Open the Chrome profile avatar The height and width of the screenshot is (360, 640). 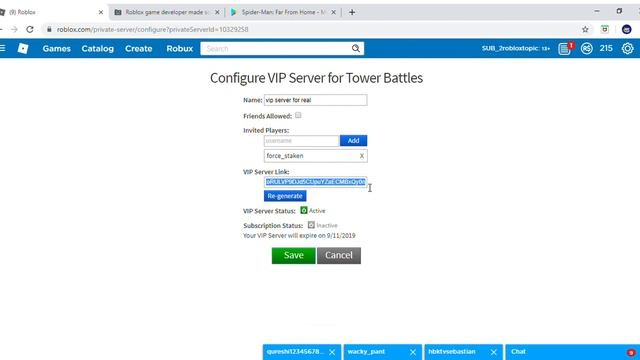click(x=627, y=29)
